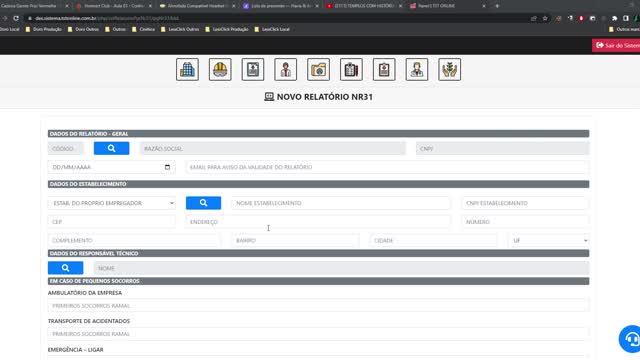Open the LessClick Local bookmark folder
Viewport: 640px width, 360px height.
(272, 29)
